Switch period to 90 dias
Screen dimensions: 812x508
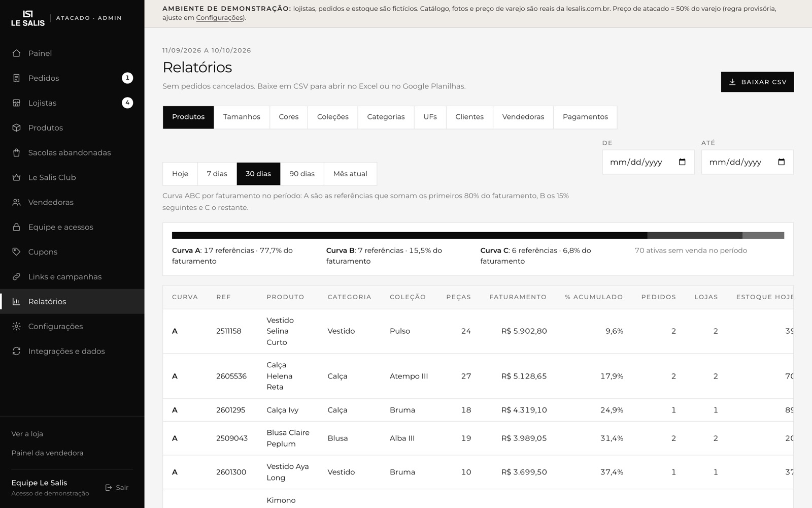(302, 174)
